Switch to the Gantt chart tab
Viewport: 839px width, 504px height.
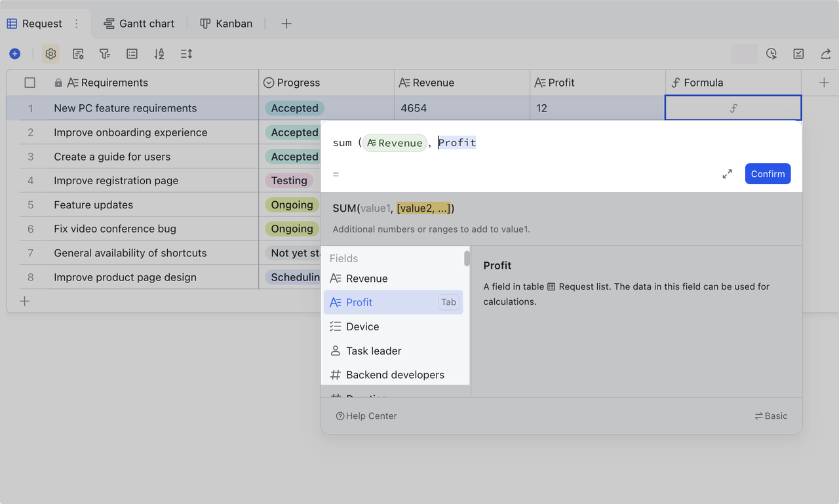(x=139, y=24)
